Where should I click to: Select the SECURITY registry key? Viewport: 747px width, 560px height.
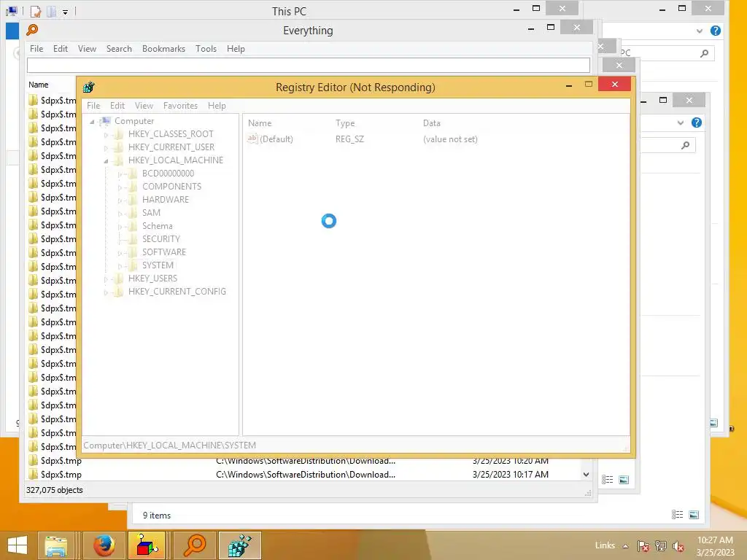(161, 239)
